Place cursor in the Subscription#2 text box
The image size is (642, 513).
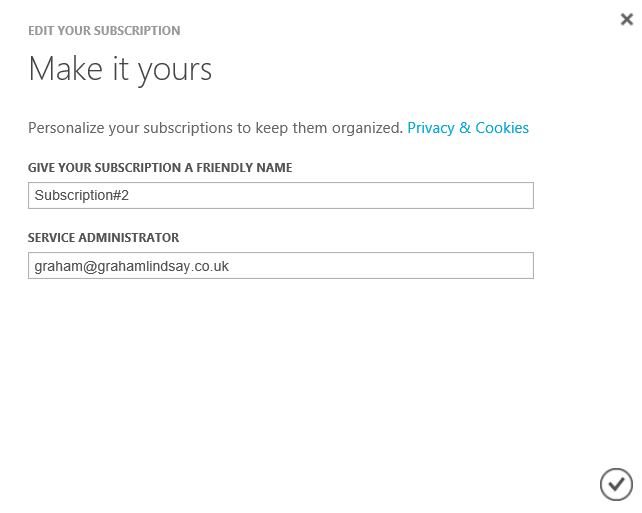281,196
